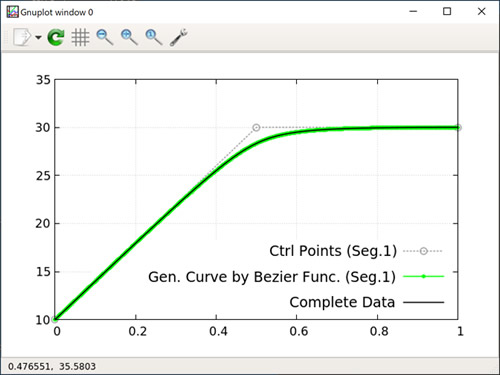The width and height of the screenshot is (500, 375).
Task: Click the copy to clipboard icon
Action: pos(22,37)
